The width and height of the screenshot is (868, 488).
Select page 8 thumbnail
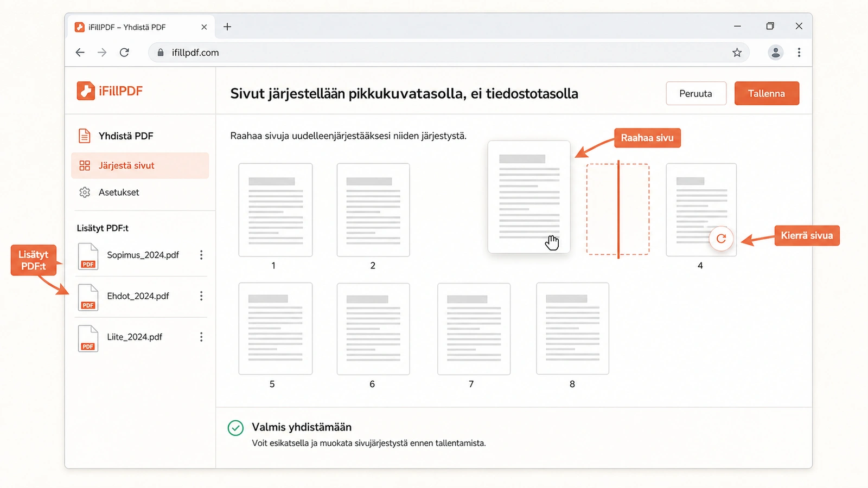573,329
